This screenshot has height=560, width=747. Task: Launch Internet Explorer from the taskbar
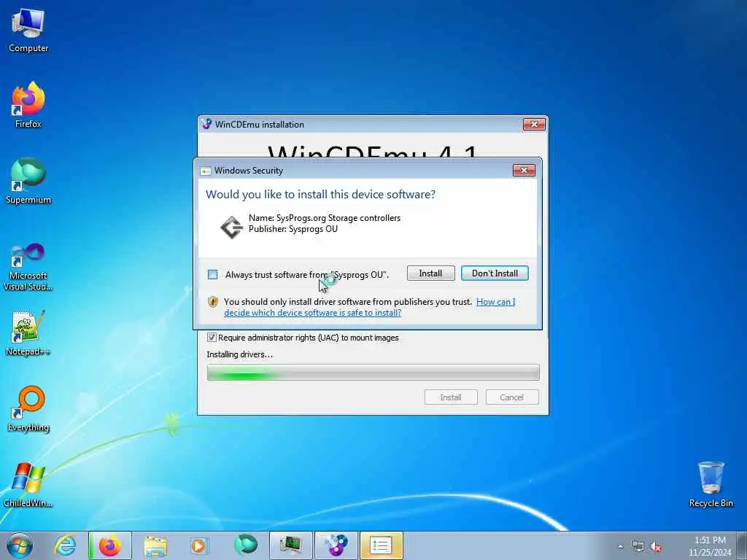[65, 545]
